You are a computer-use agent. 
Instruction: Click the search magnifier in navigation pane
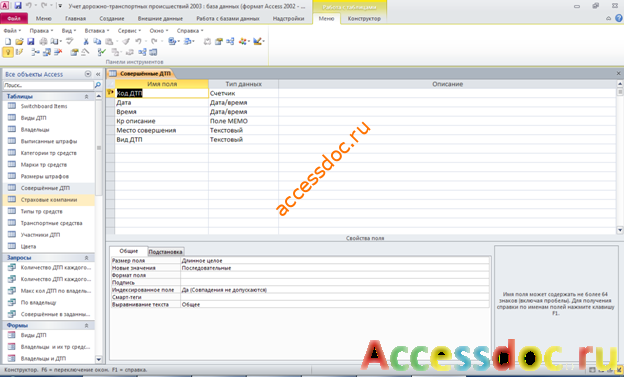(98, 85)
